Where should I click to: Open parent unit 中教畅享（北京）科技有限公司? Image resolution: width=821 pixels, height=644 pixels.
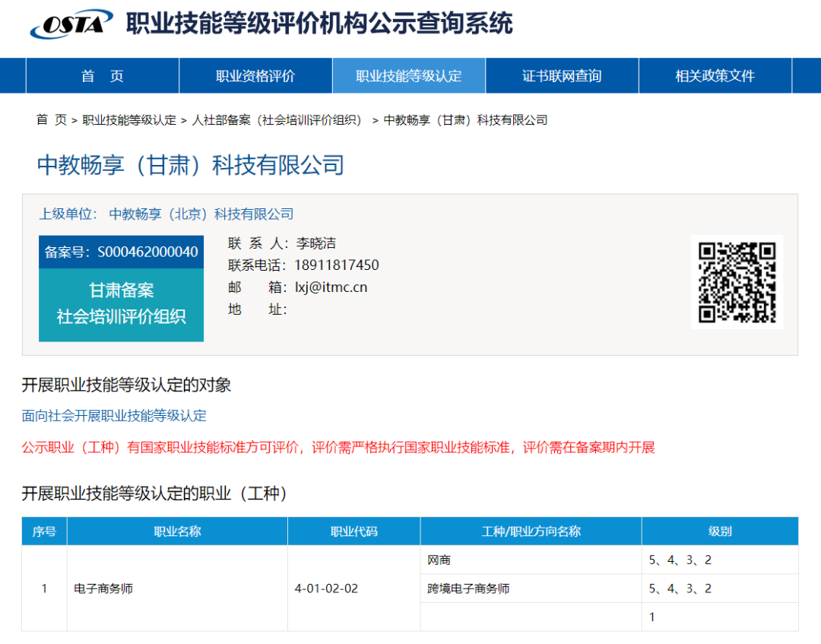(x=199, y=214)
